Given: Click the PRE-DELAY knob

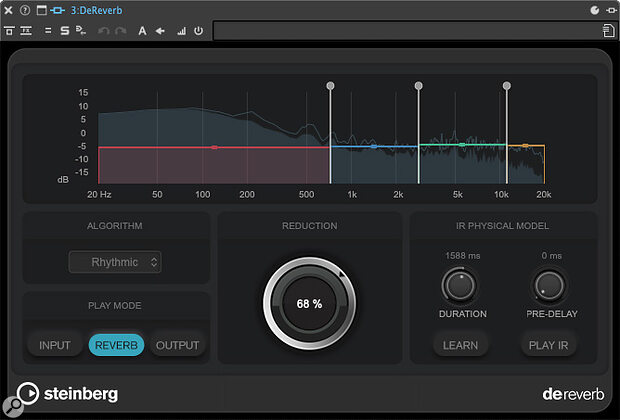Looking at the screenshot, I should 549,285.
